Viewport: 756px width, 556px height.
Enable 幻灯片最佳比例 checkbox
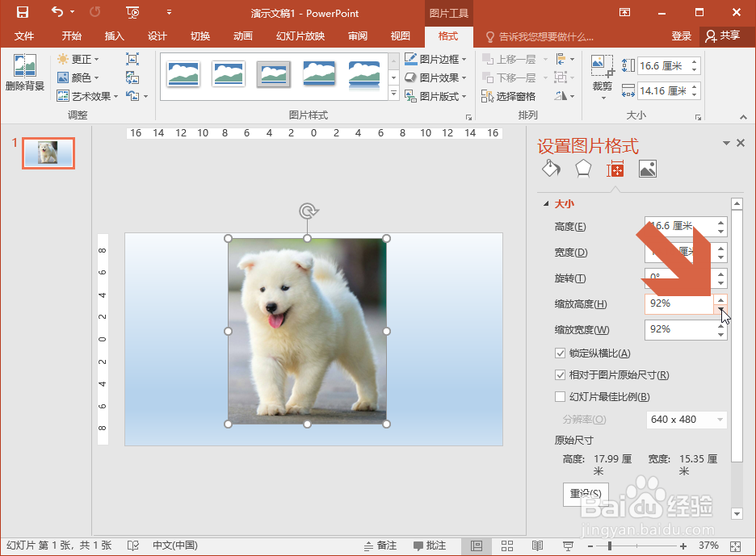(561, 396)
